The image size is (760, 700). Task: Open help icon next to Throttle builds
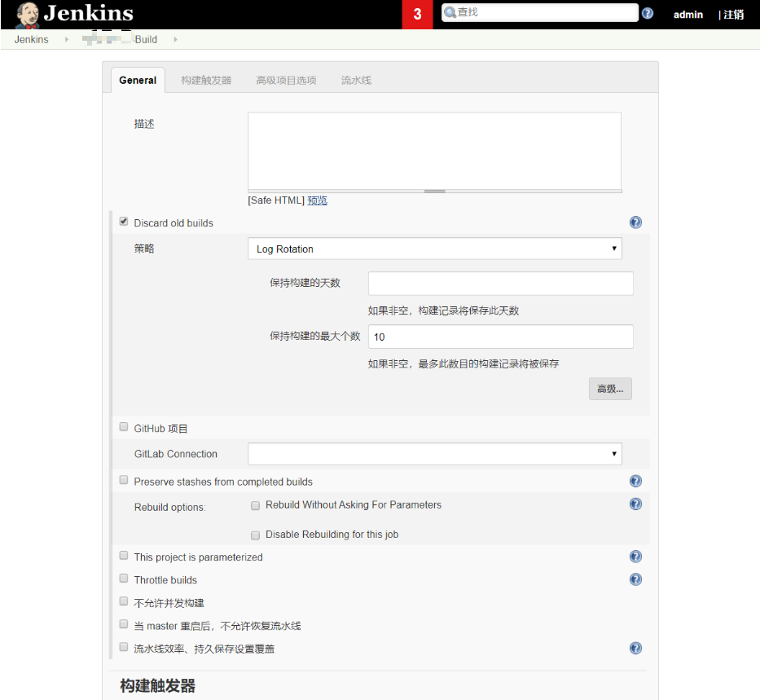[635, 579]
